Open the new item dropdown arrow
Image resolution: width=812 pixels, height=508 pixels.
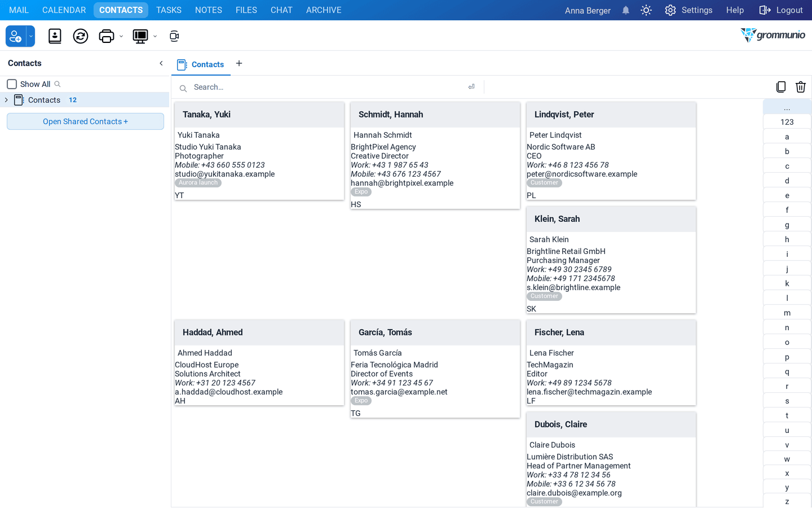point(31,36)
